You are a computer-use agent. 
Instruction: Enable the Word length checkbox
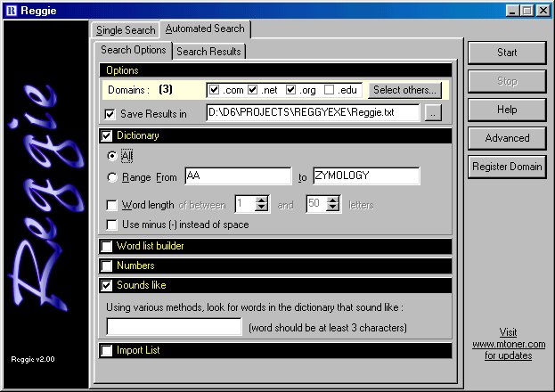pyautogui.click(x=112, y=205)
